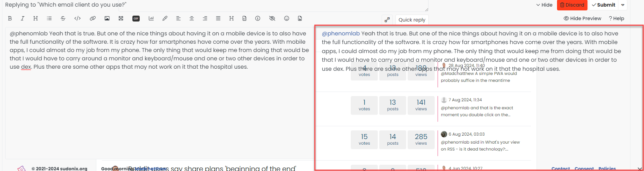The height and width of the screenshot is (171, 644).
Task: Open the emoji picker smiley icon
Action: tap(287, 18)
